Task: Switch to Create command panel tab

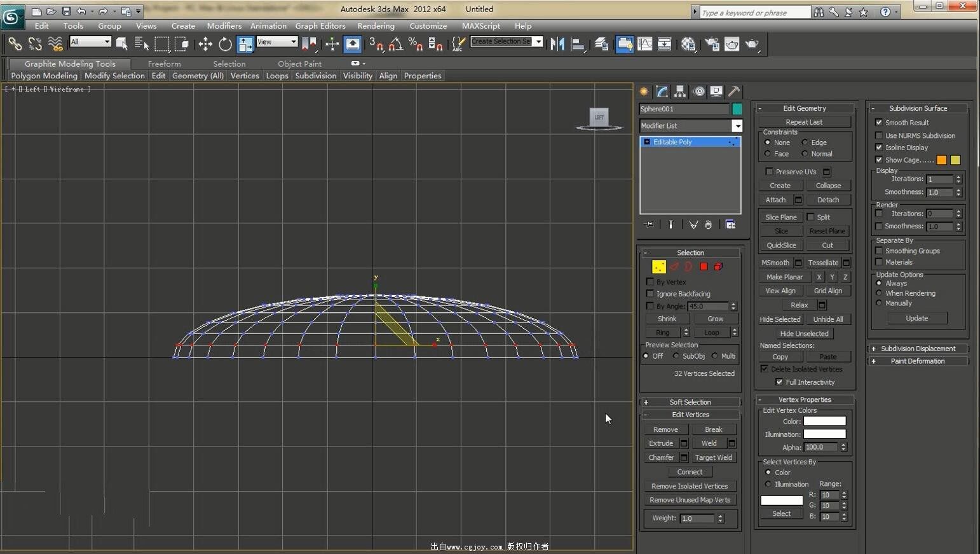Action: [x=644, y=92]
